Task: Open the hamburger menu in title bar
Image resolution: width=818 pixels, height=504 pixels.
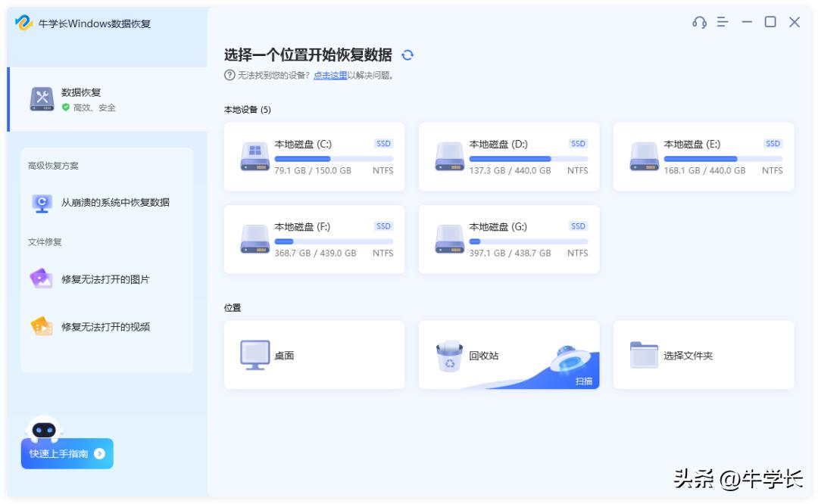Action: pos(723,23)
